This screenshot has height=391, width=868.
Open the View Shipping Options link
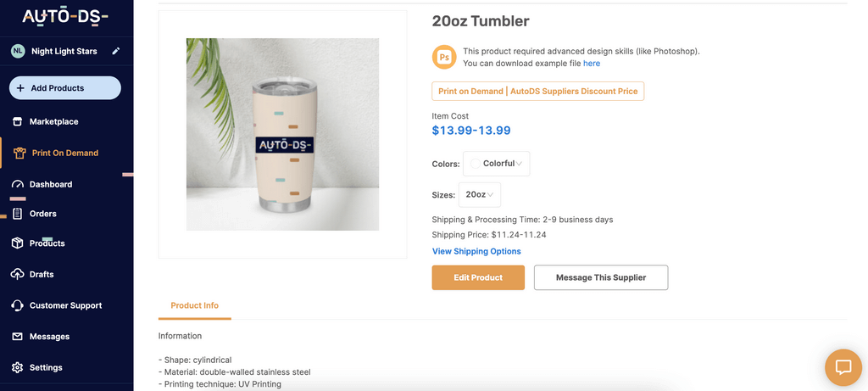476,251
